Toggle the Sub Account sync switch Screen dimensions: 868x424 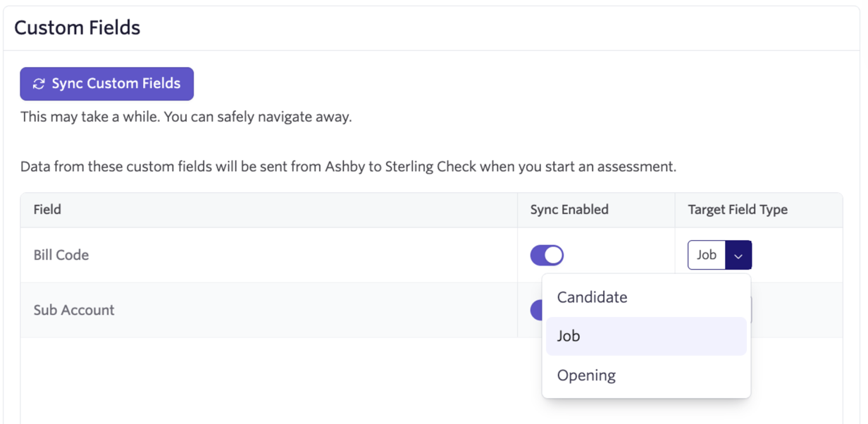(x=536, y=310)
